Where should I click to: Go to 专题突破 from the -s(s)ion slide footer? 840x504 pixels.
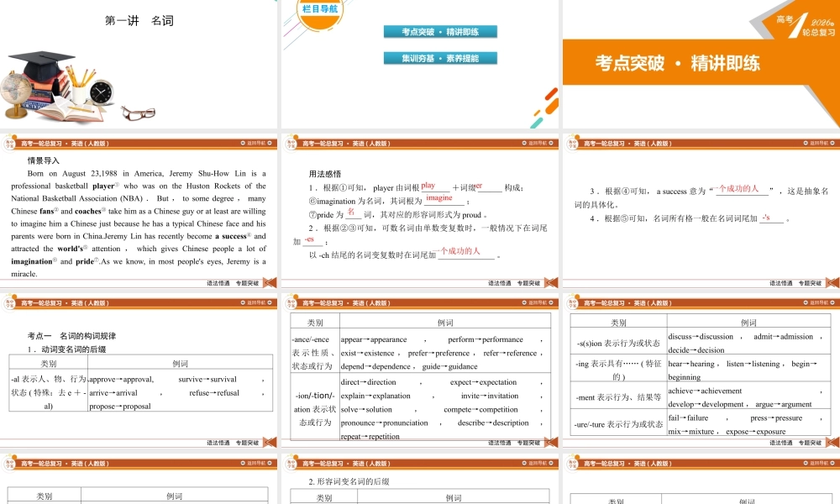(x=810, y=443)
